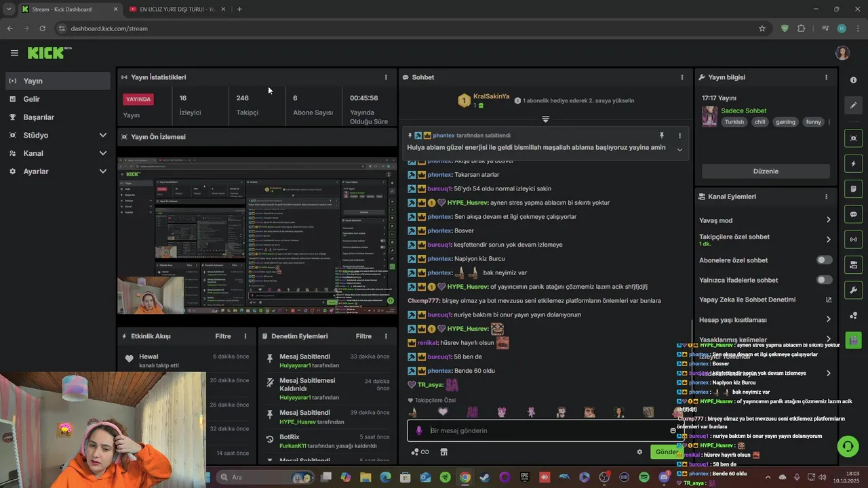Click the stream preview thumbnail
This screenshot has width=868, height=488.
coord(257,236)
